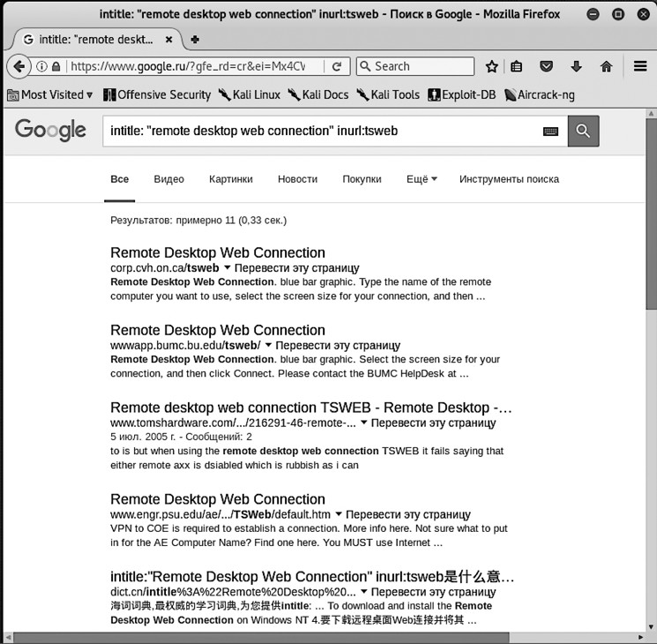The image size is (657, 644).
Task: Bookmark this page with the star icon
Action: coord(491,66)
